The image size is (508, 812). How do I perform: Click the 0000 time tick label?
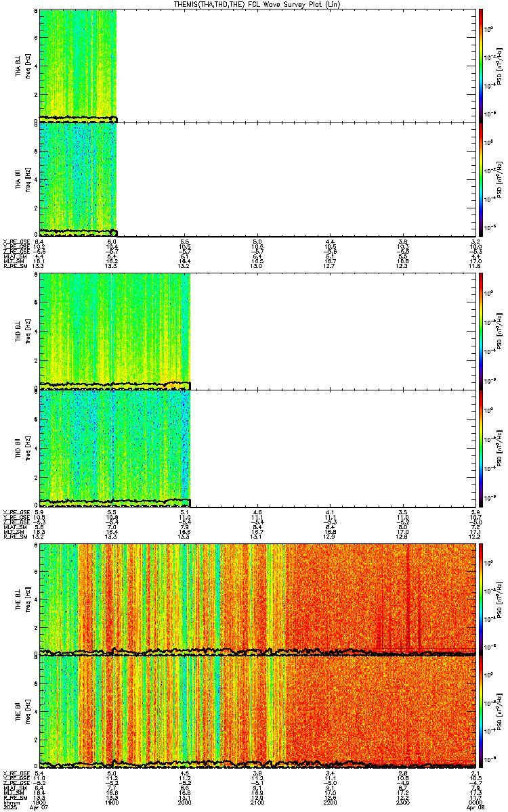coord(475,803)
